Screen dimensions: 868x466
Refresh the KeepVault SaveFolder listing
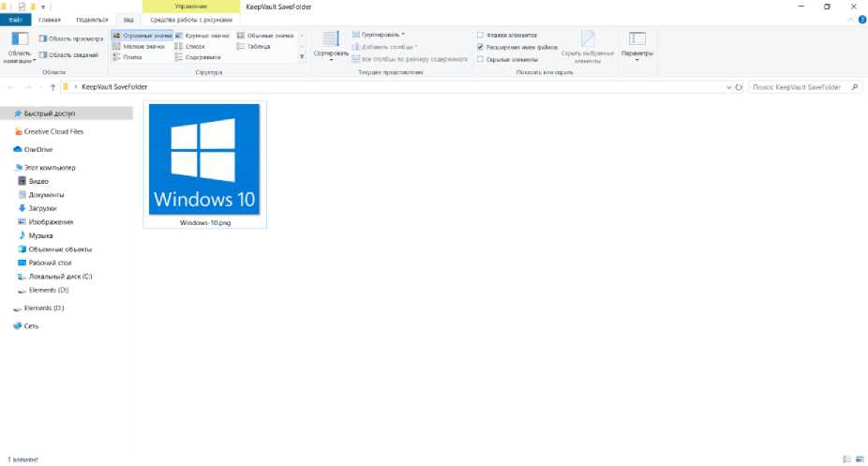(x=739, y=87)
